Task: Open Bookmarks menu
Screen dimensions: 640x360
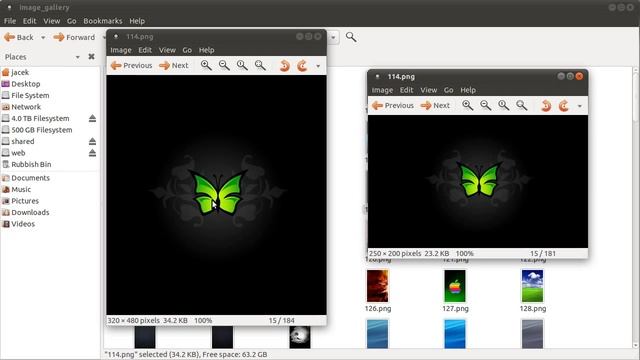Action: pyautogui.click(x=103, y=21)
